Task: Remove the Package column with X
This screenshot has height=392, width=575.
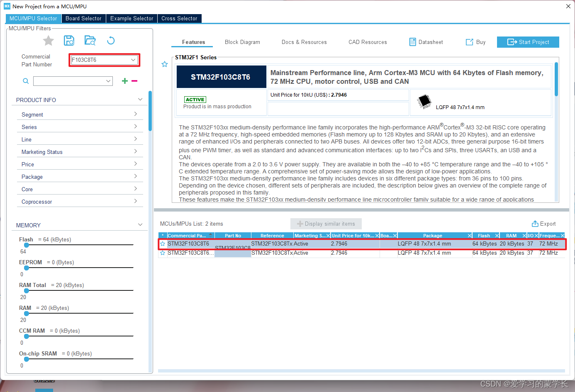Action: [470, 236]
